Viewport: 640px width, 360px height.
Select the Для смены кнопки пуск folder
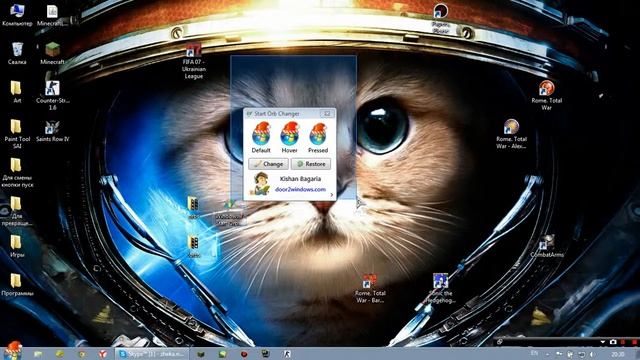click(x=17, y=172)
